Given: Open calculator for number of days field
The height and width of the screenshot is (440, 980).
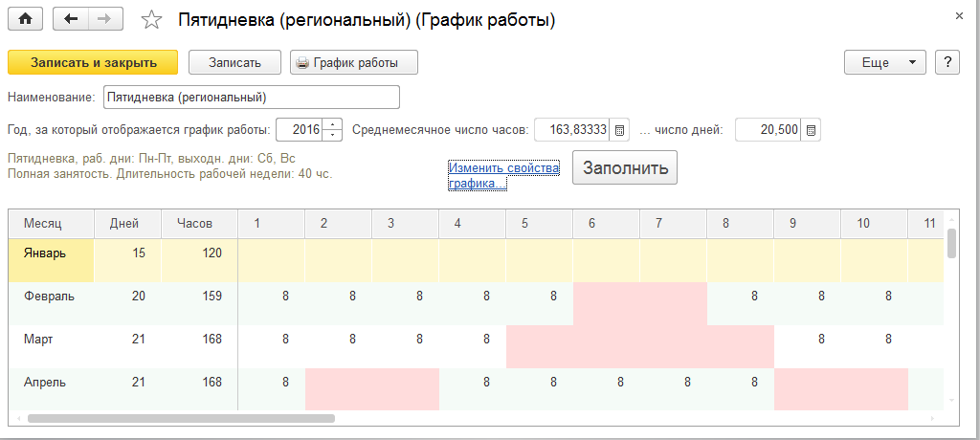Looking at the screenshot, I should [x=812, y=130].
